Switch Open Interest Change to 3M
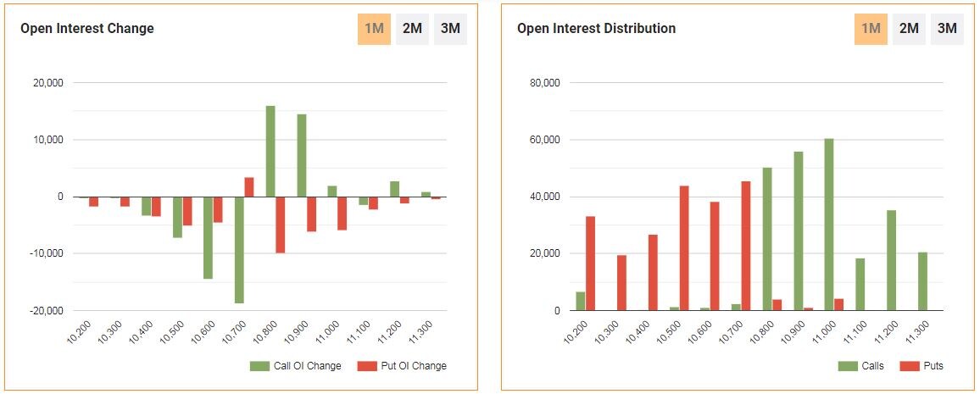Viewport: 980px width, 394px height. 450,29
